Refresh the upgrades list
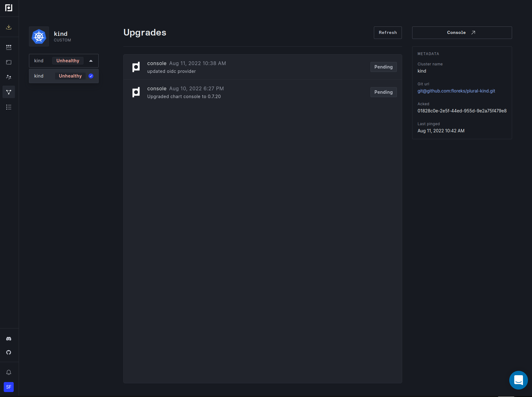Screen dimensions: 532x397 tap(388, 33)
